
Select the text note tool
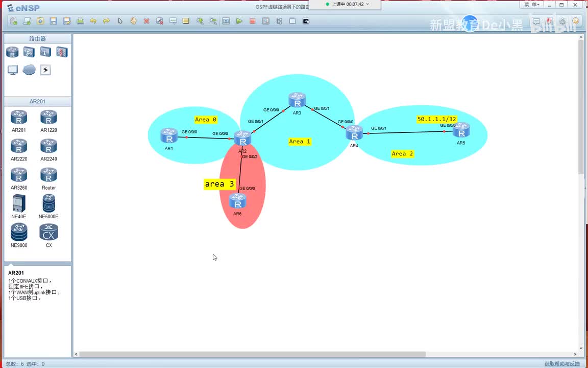point(173,21)
